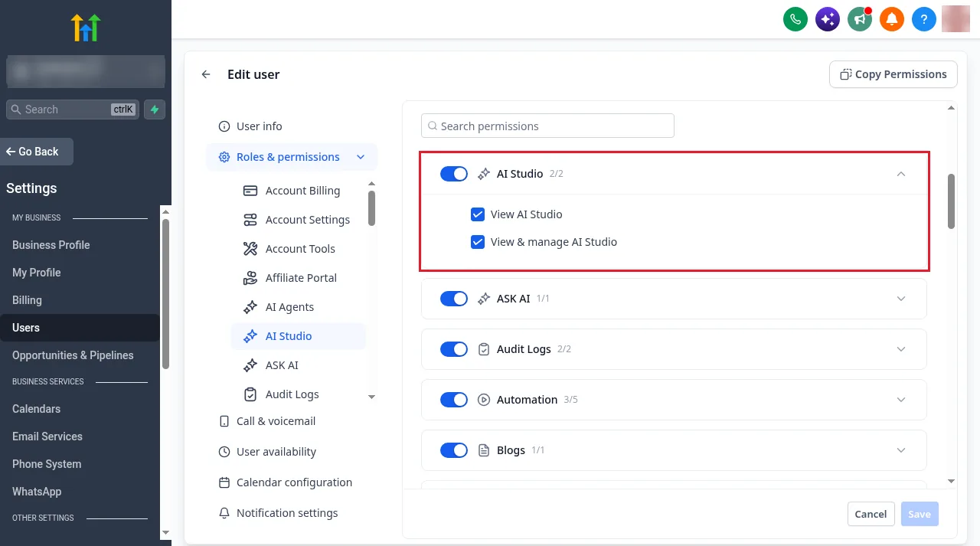Viewport: 980px width, 546px height.
Task: Click the up arrow of the permissions category list scrollbar
Action: coord(372,184)
